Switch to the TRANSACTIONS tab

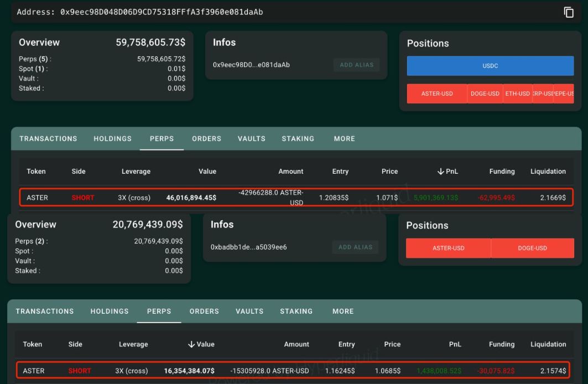pos(48,138)
